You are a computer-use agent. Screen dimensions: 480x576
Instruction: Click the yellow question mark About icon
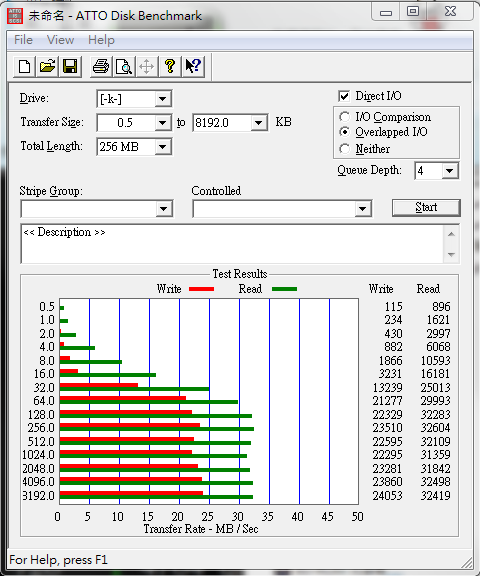click(x=170, y=66)
